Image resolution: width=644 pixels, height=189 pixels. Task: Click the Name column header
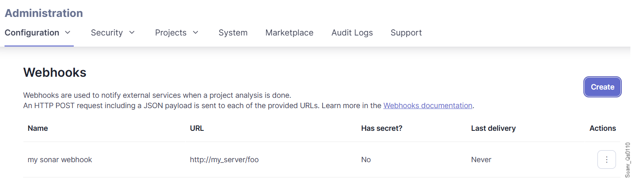click(37, 128)
